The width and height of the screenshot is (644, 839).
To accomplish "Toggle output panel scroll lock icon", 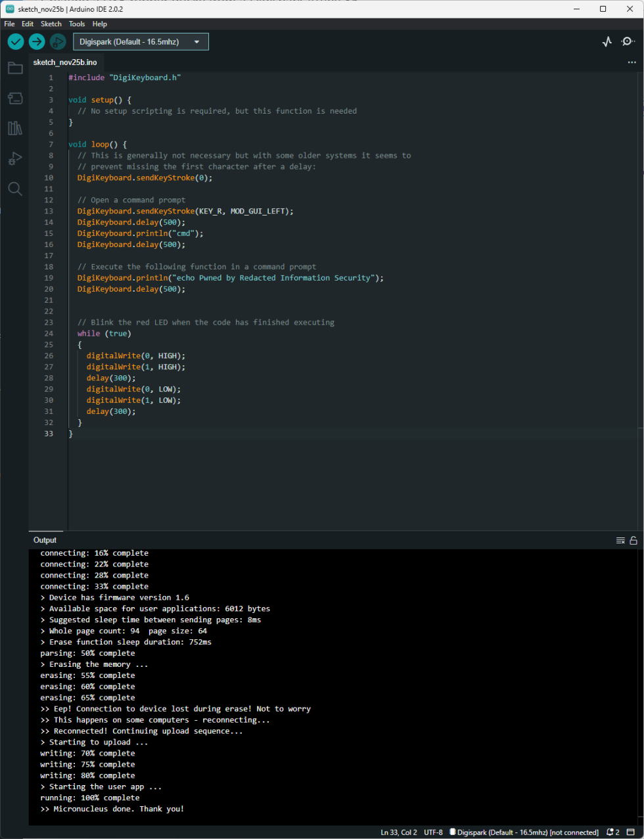I will tap(633, 541).
